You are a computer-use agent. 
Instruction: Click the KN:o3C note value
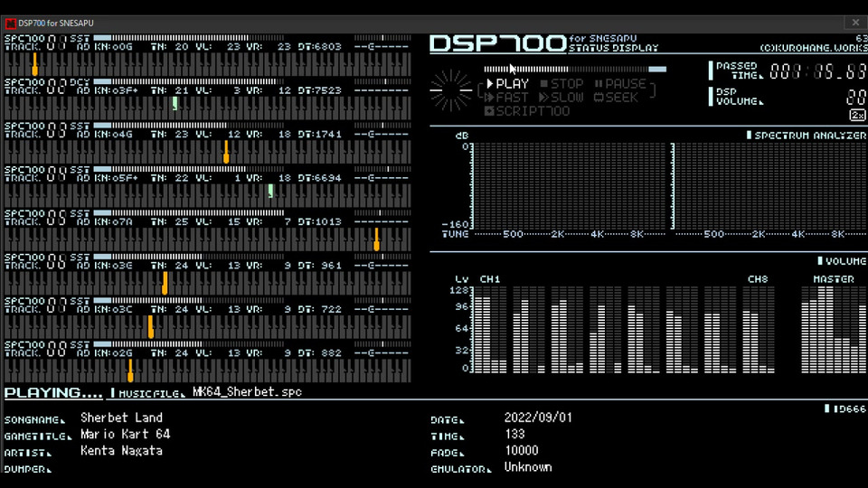point(114,309)
